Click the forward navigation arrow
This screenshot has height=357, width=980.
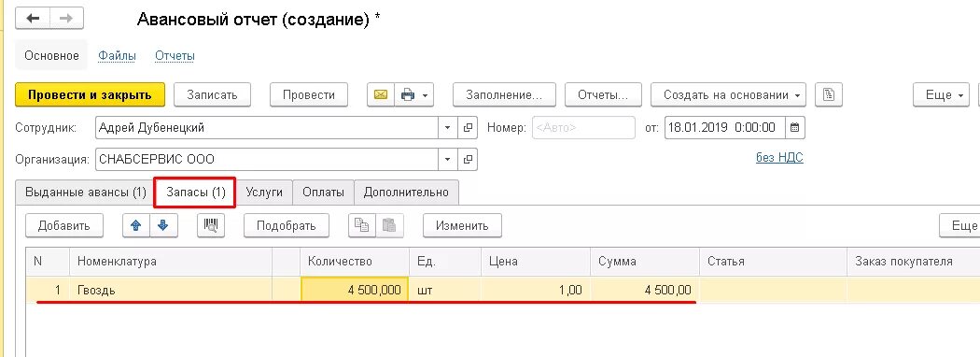(x=66, y=18)
